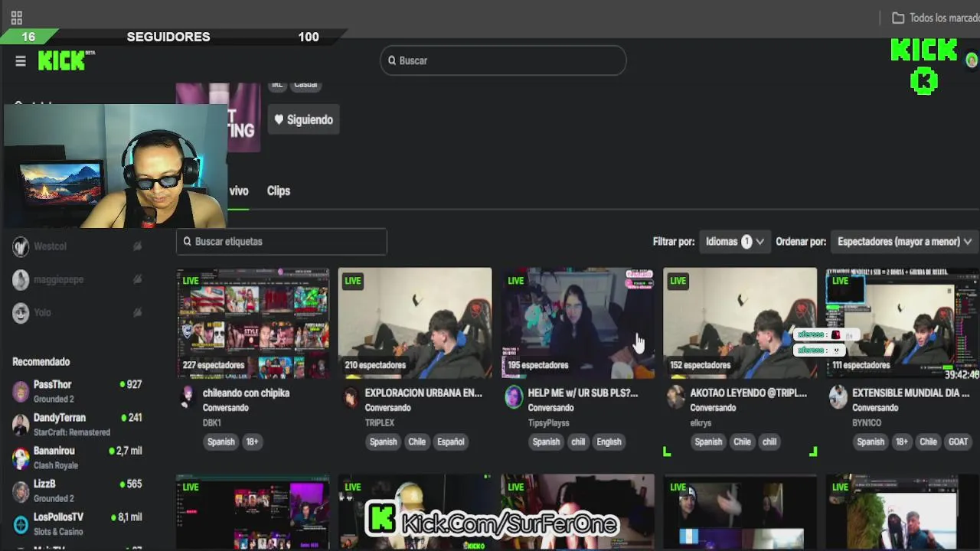
Task: Click elkrys streamer avatar
Action: [675, 397]
